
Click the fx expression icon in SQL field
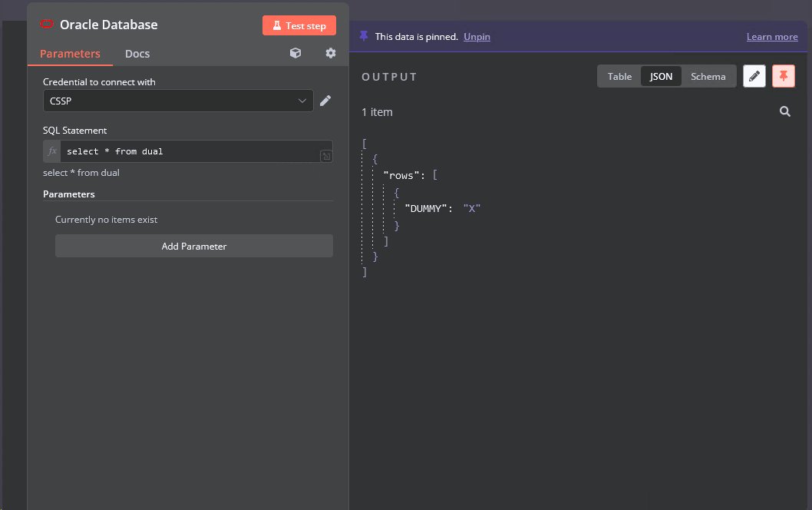pyautogui.click(x=52, y=151)
